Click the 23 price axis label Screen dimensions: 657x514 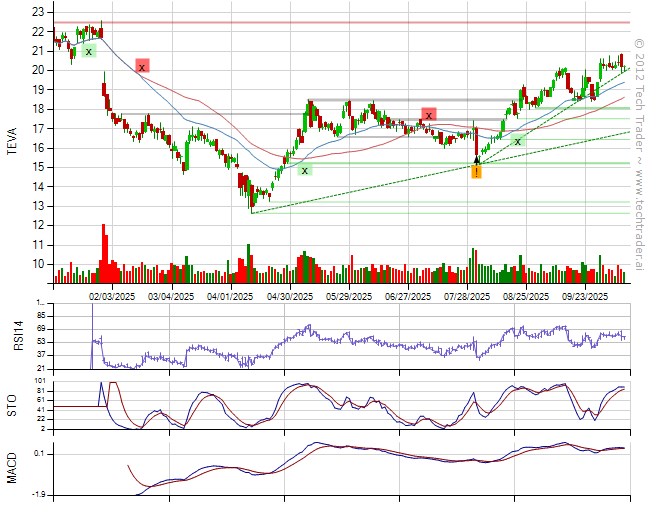tap(37, 12)
